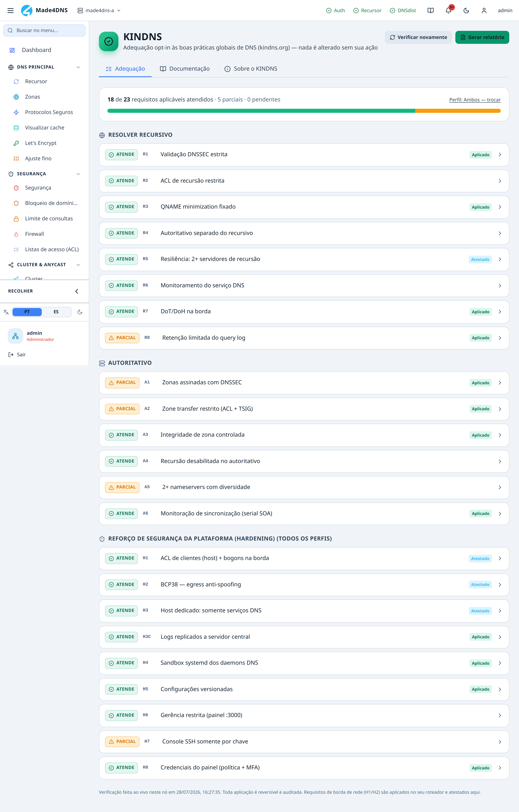This screenshot has width=519, height=812.
Task: Expand R1 Validação DNSSEC estrita row
Action: [x=304, y=155]
